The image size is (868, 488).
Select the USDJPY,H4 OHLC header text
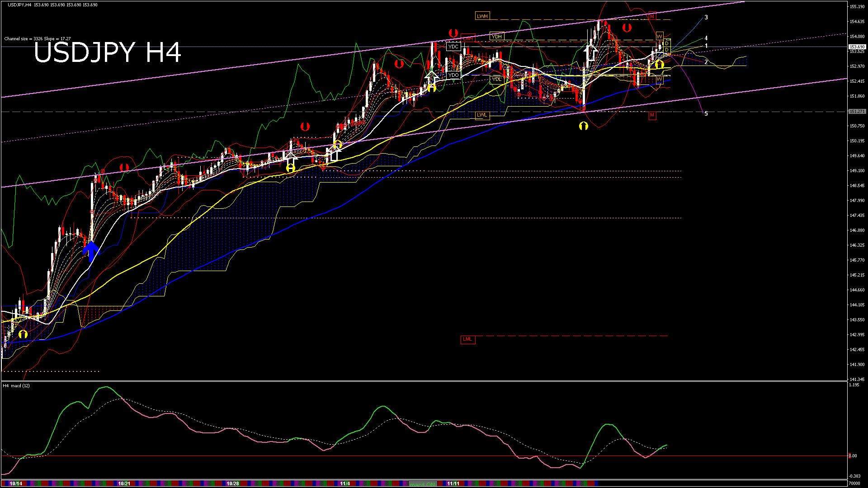[52, 5]
